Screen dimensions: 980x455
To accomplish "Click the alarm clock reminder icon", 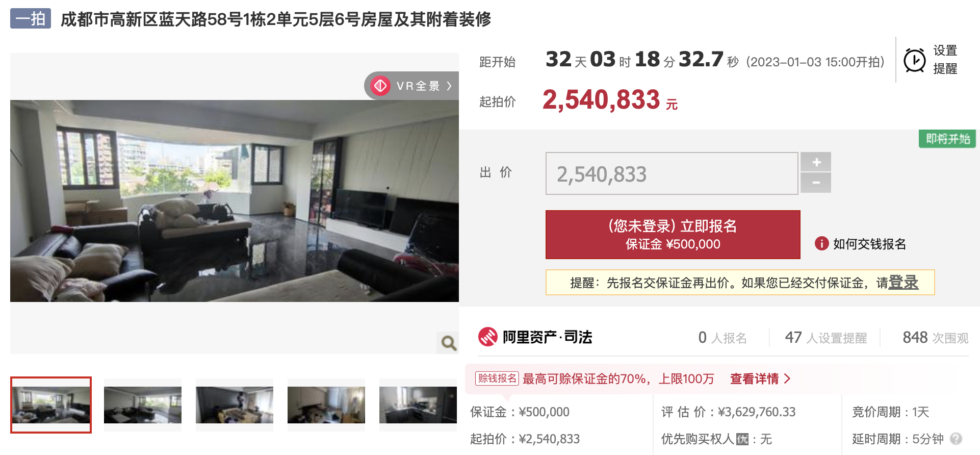I will (914, 61).
